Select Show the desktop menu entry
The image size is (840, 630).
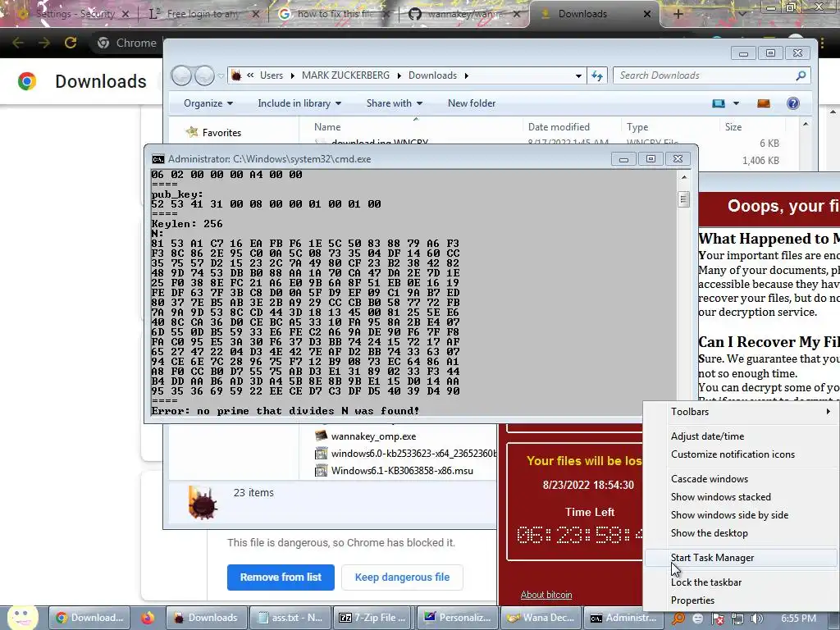[x=710, y=533]
